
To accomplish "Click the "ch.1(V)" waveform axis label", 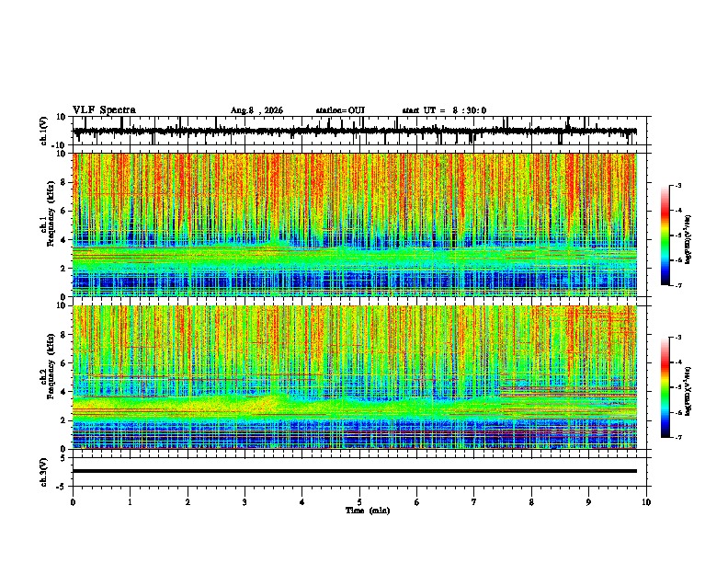I will pos(44,131).
